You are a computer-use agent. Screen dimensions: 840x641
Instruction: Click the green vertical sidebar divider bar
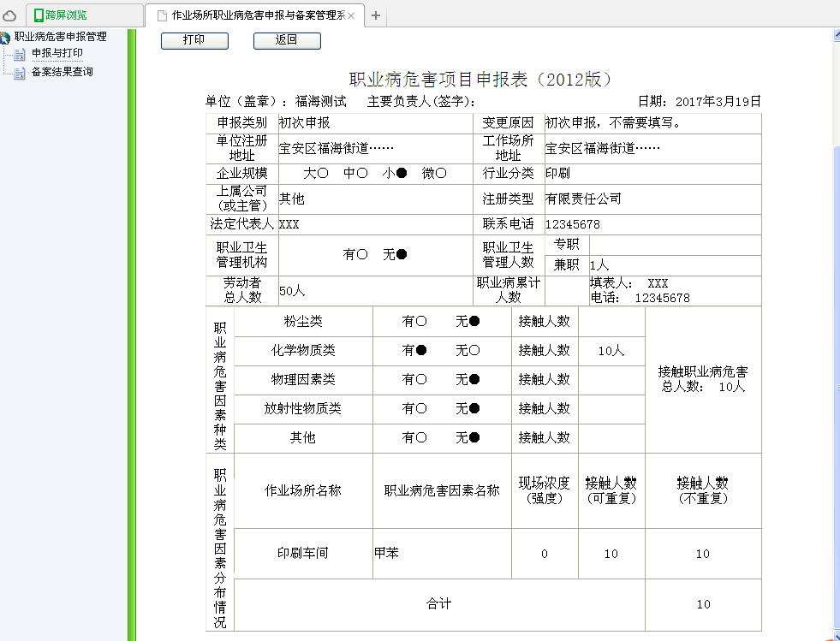[x=132, y=334]
